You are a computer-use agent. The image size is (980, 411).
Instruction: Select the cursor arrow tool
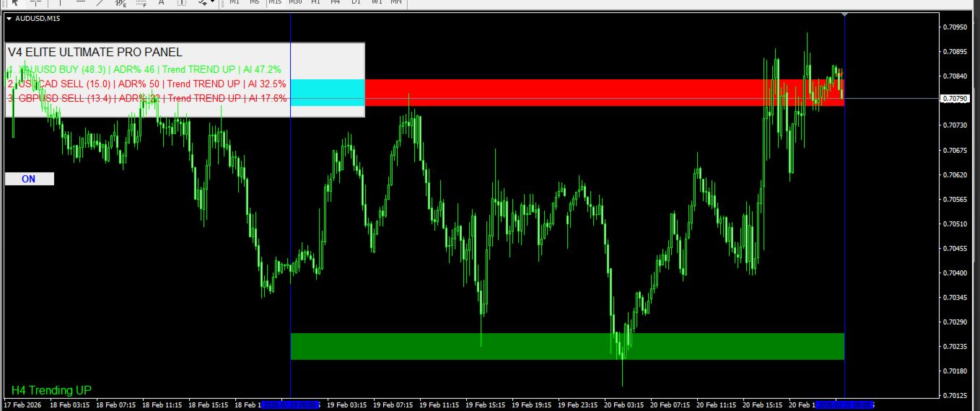coord(16,2)
